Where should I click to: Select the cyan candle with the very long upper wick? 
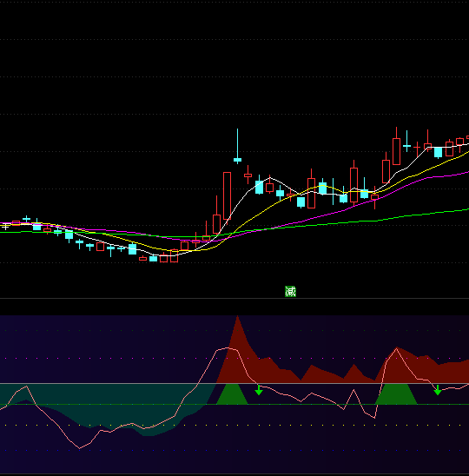(237, 146)
